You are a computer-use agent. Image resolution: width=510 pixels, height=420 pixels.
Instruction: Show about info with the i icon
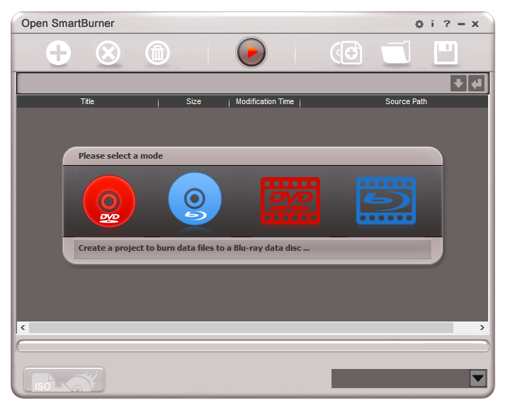[x=432, y=24]
